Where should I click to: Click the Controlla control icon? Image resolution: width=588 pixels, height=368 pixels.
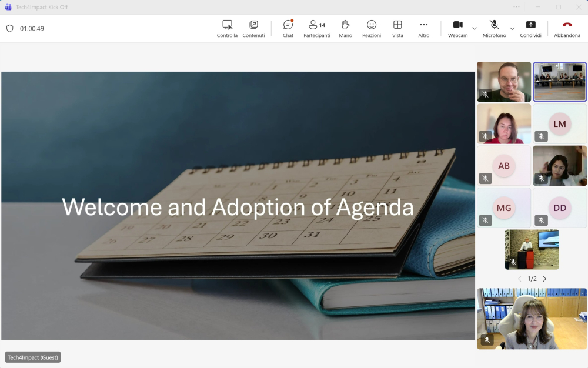pos(227,28)
